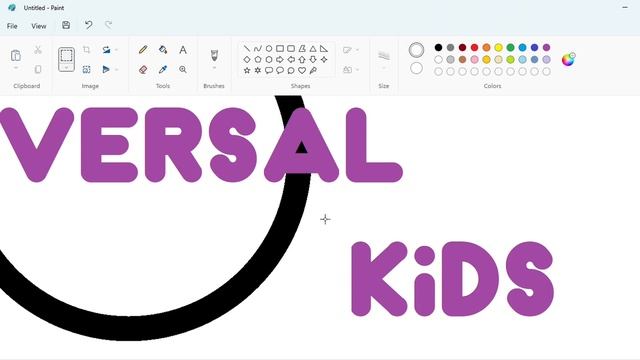Click the Paint app icon in title bar
Image resolution: width=640 pixels, height=360 pixels.
click(x=12, y=7)
